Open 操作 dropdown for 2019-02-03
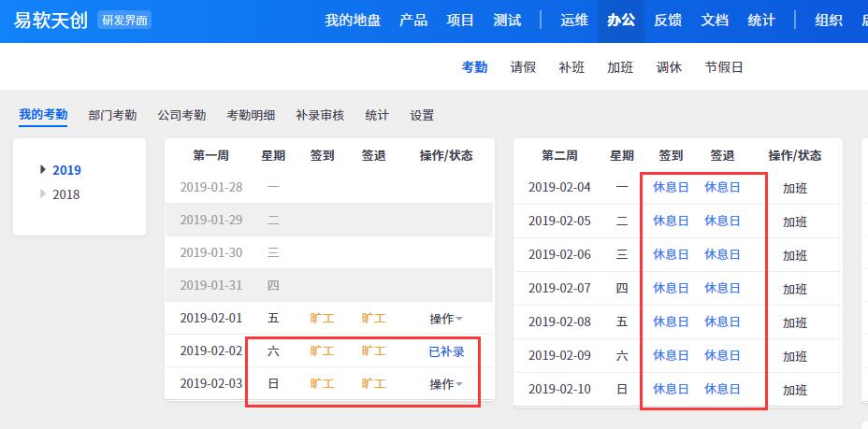This screenshot has width=868, height=429. (x=446, y=384)
